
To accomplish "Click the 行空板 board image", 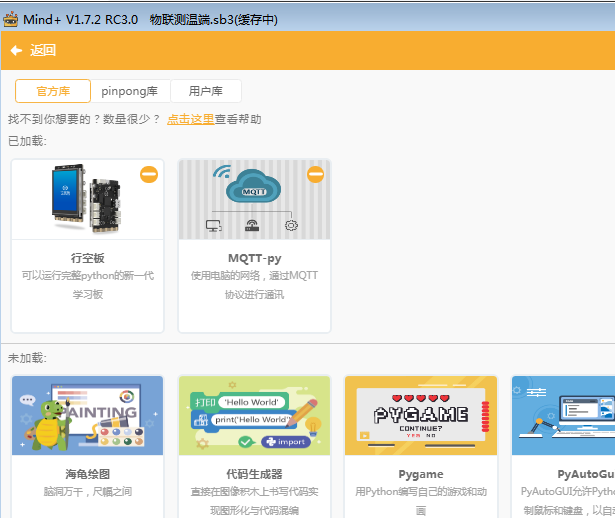I will pos(87,199).
